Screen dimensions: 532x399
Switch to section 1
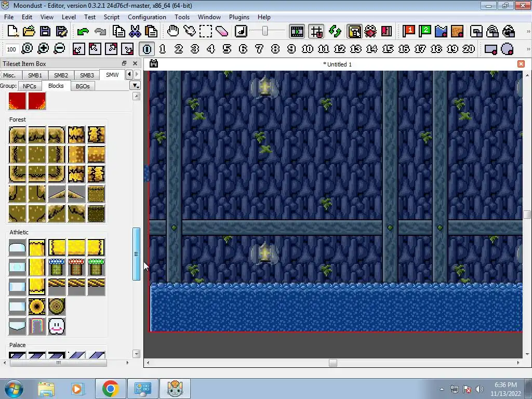(163, 49)
